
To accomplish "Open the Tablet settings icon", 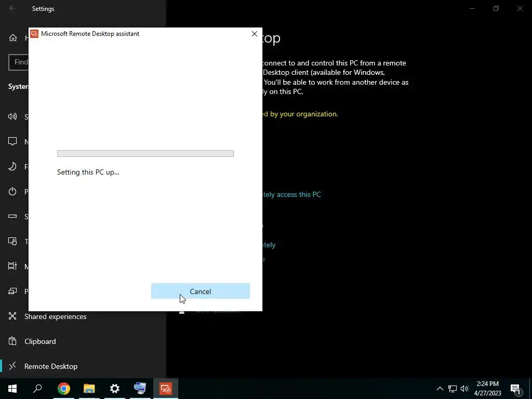I will 12,241.
